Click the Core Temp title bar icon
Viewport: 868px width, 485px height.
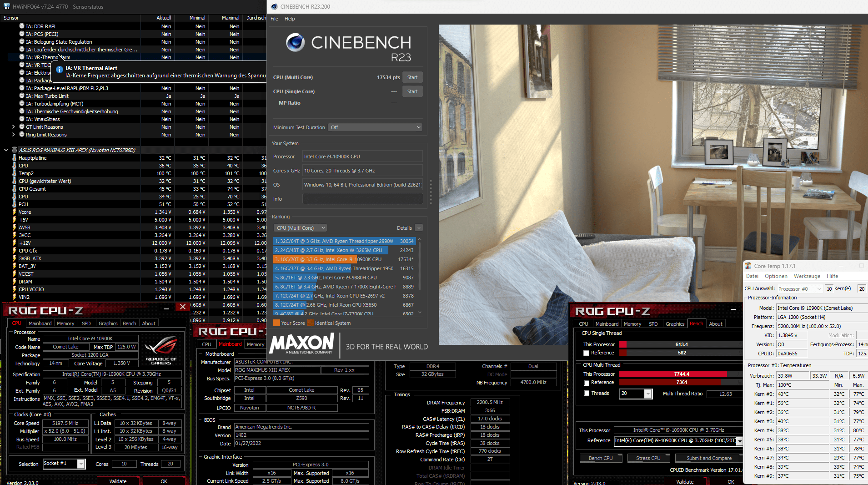(x=748, y=266)
